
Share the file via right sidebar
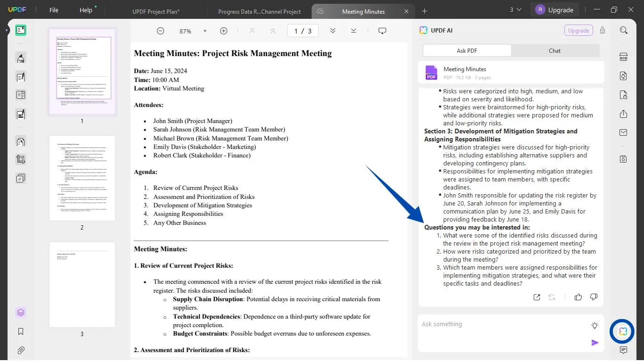pyautogui.click(x=624, y=114)
